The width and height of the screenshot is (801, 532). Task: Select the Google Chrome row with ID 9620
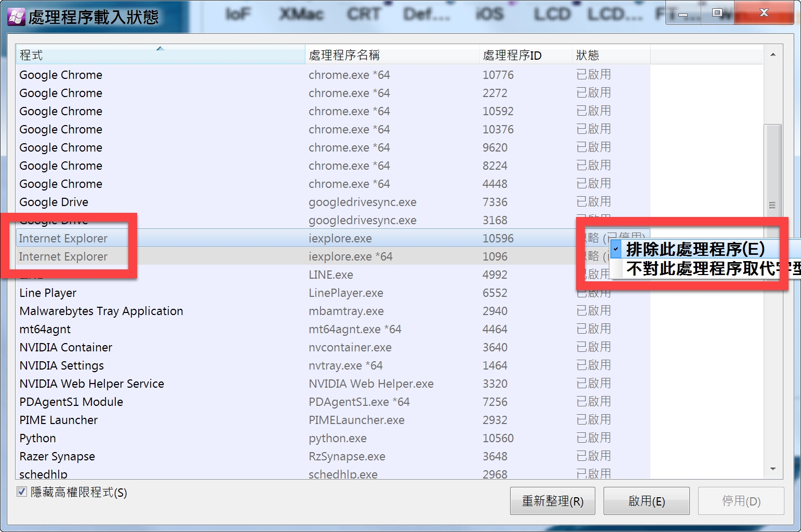[x=332, y=147]
